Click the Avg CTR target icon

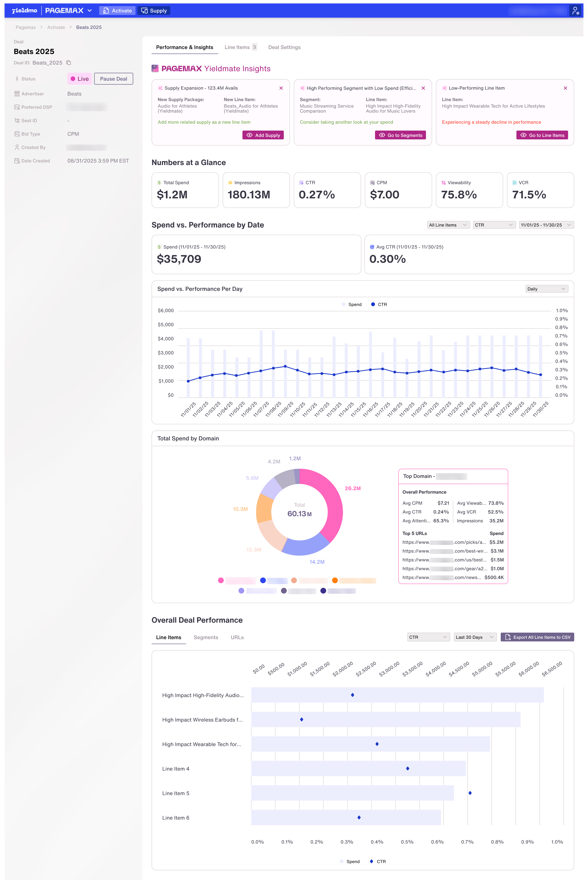(x=372, y=247)
